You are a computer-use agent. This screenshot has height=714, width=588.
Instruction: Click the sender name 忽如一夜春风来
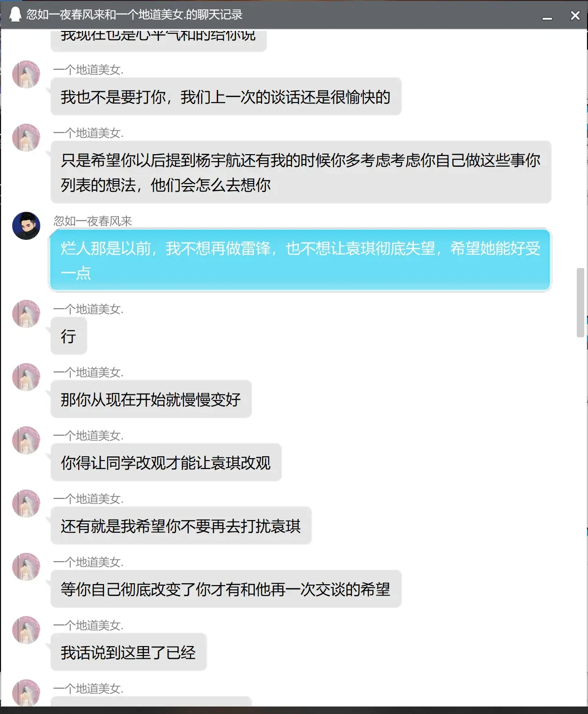(93, 221)
